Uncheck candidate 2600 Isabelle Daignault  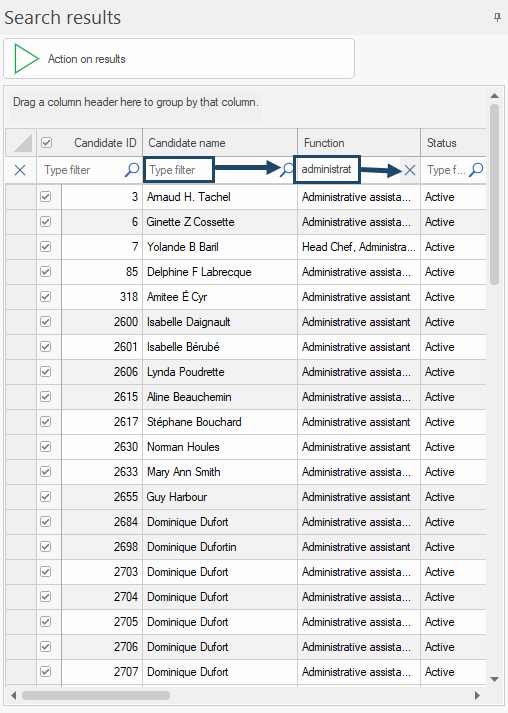[x=45, y=322]
